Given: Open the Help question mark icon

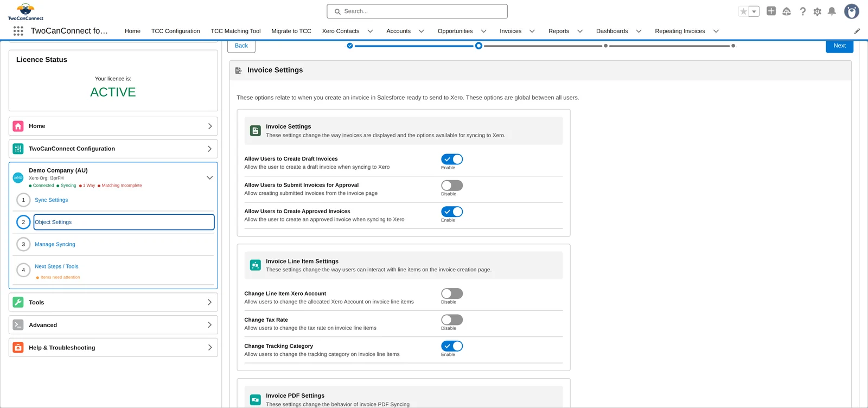Looking at the screenshot, I should 803,11.
